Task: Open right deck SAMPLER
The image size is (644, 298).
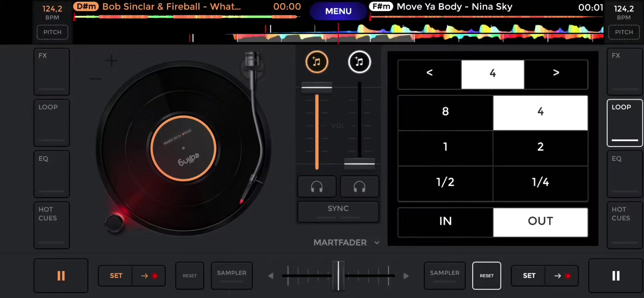Action: point(445,276)
